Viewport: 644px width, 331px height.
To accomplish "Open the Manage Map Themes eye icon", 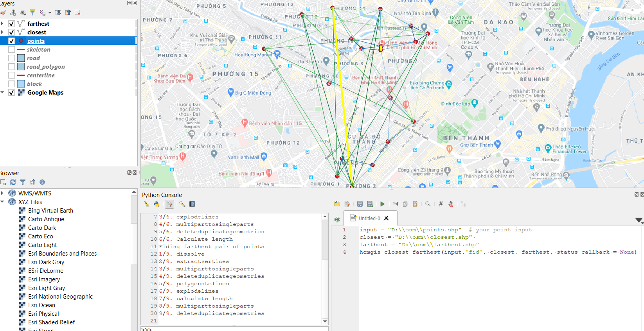I will [x=23, y=13].
